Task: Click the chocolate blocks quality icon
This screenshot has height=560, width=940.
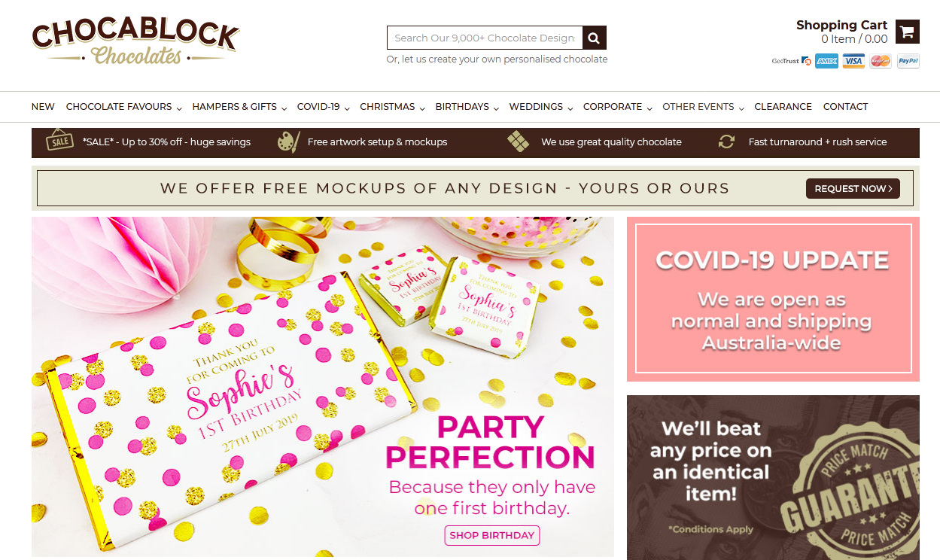Action: click(x=518, y=142)
